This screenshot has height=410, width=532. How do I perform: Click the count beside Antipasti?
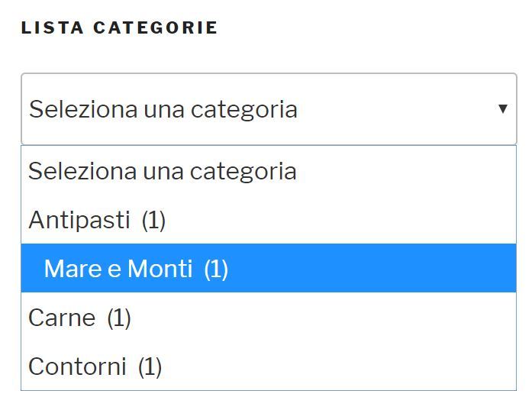click(x=153, y=221)
